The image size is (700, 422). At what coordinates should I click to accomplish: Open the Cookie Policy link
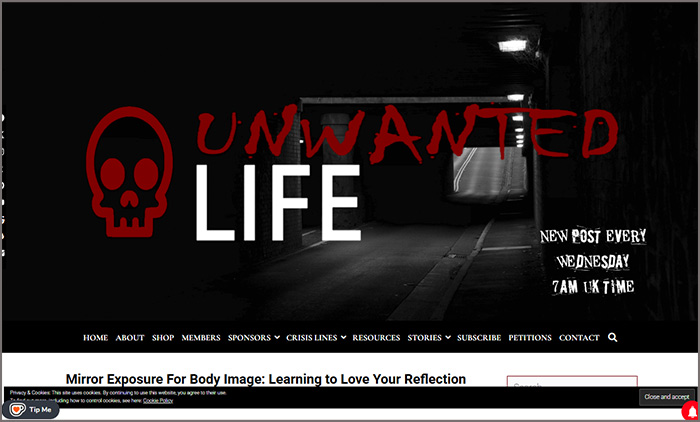(158, 401)
